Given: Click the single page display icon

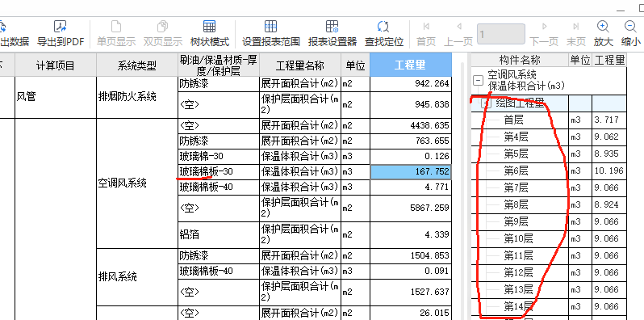Looking at the screenshot, I should [116, 27].
